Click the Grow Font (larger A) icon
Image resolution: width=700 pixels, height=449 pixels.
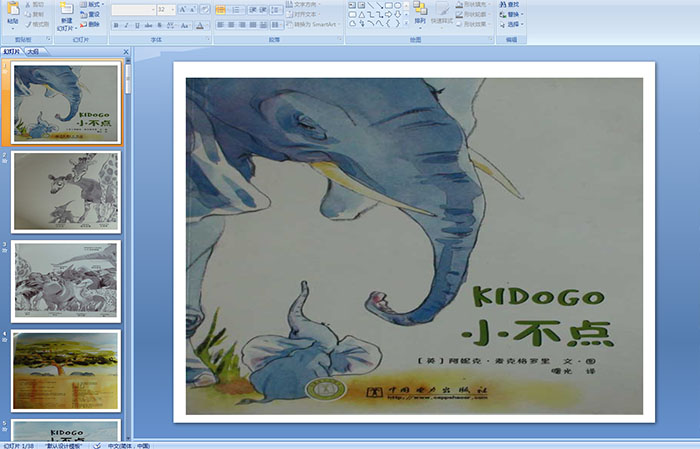182,9
